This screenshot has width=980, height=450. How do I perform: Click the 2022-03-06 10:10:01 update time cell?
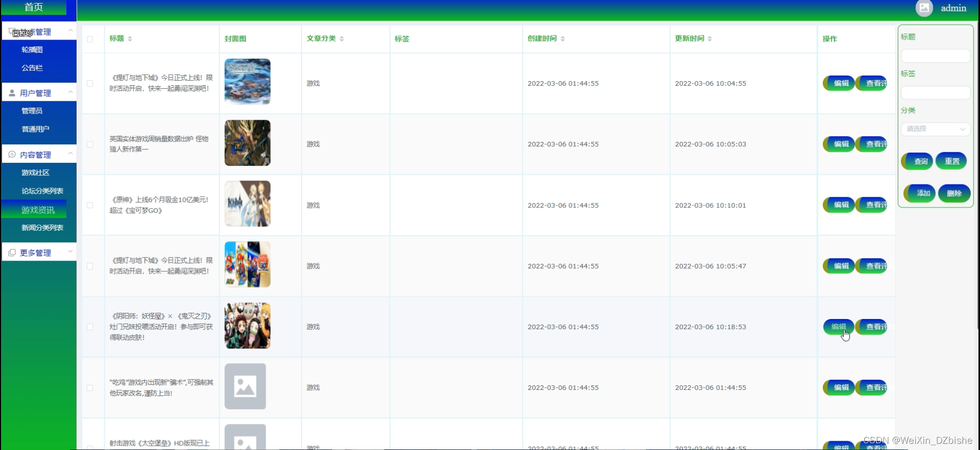pos(710,205)
